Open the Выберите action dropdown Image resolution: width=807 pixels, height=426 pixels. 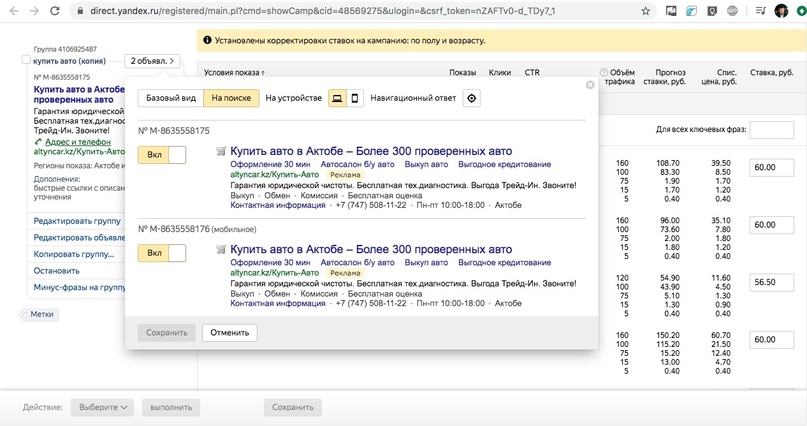[102, 407]
